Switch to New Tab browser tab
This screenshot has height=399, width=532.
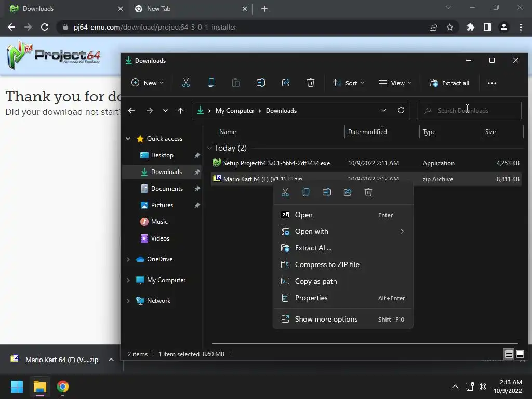point(191,9)
